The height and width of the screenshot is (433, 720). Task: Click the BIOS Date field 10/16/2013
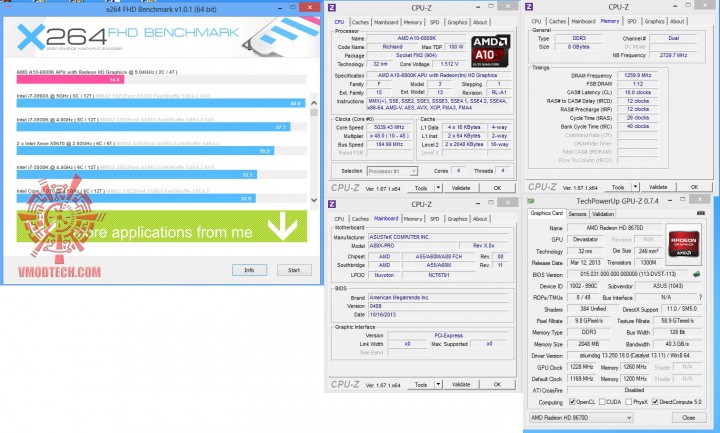438,315
